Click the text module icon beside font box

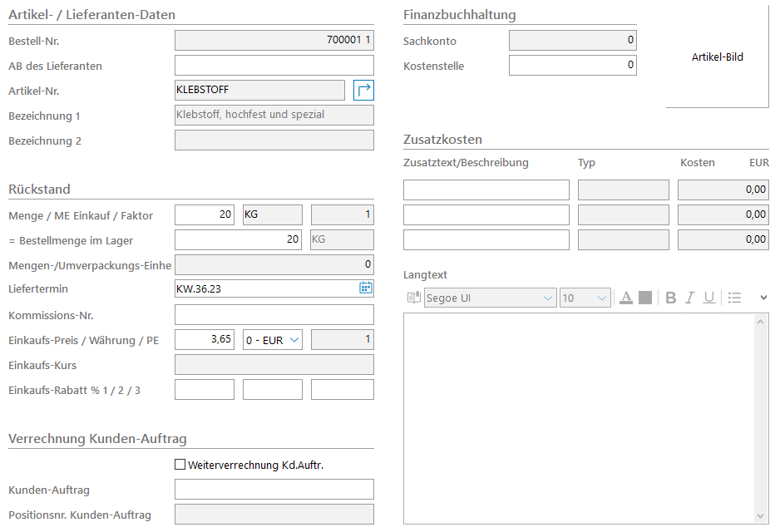[413, 298]
